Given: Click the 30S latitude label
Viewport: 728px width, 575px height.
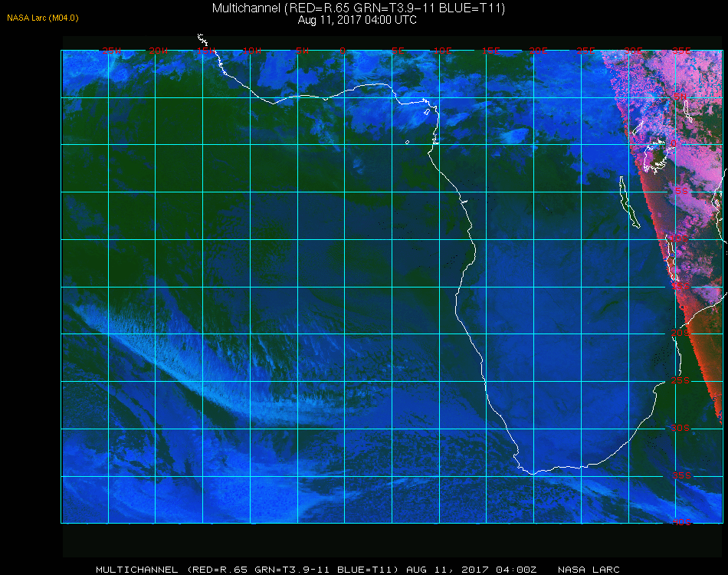Looking at the screenshot, I should pos(680,428).
